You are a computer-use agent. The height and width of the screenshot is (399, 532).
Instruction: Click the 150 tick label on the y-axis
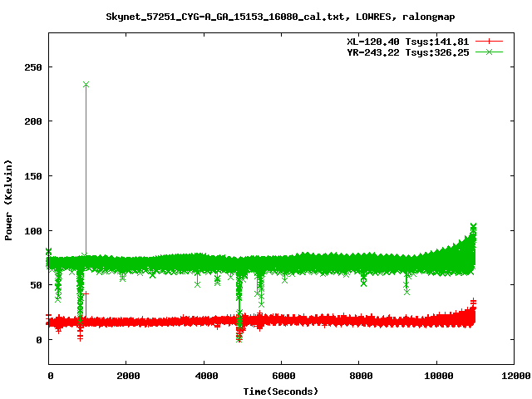(33, 176)
